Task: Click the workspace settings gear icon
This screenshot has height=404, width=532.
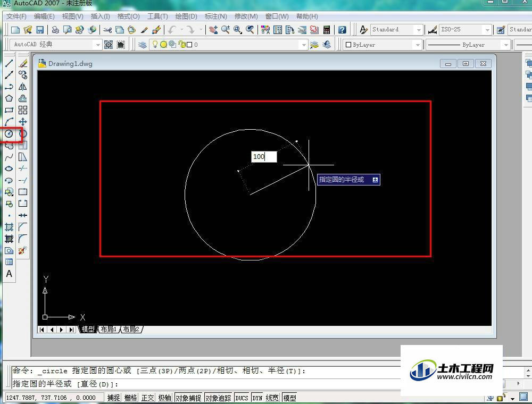Action: [109, 45]
